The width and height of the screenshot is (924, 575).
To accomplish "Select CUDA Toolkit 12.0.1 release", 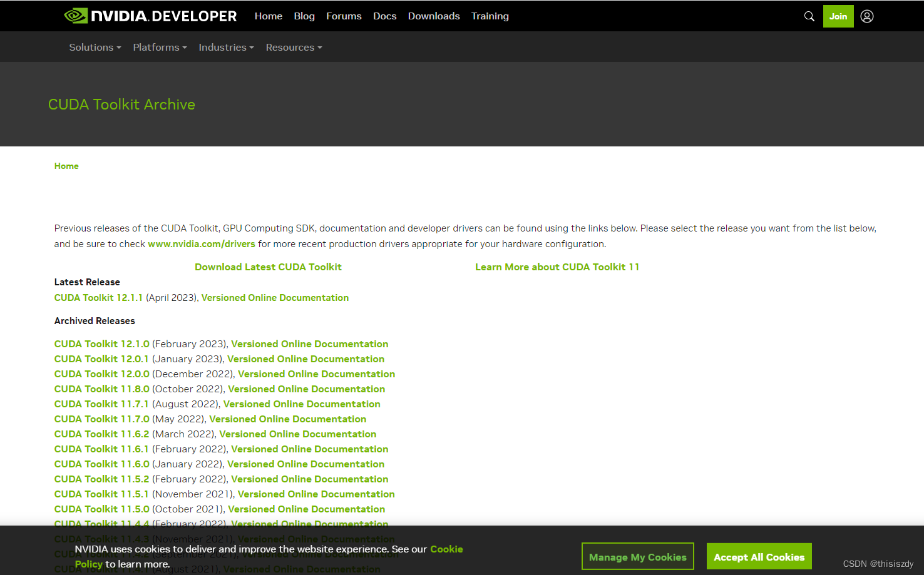I will pos(101,359).
